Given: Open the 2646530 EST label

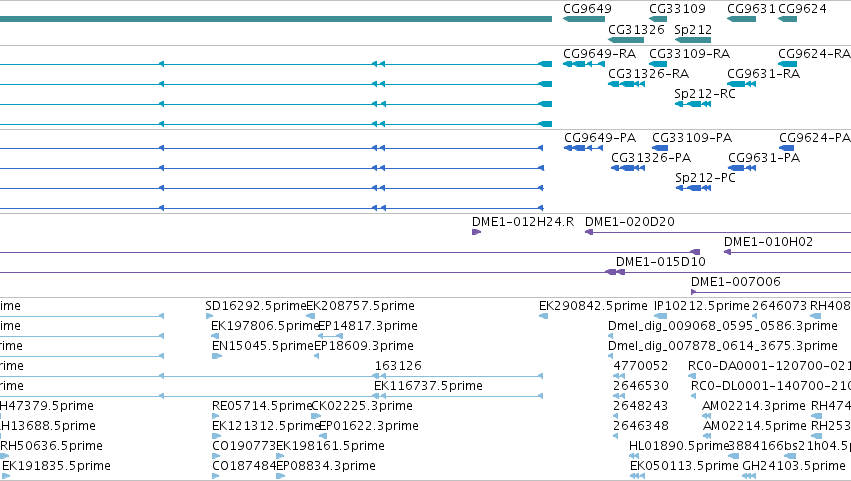Looking at the screenshot, I should 640,387.
